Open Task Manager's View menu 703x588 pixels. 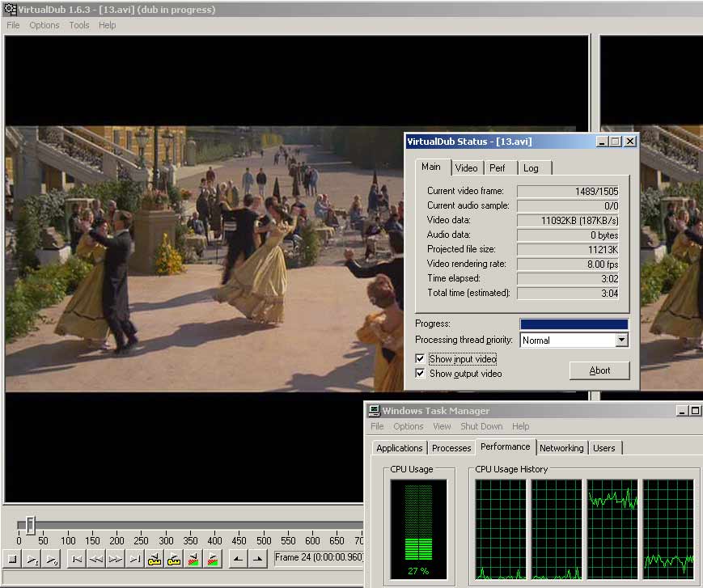(442, 426)
